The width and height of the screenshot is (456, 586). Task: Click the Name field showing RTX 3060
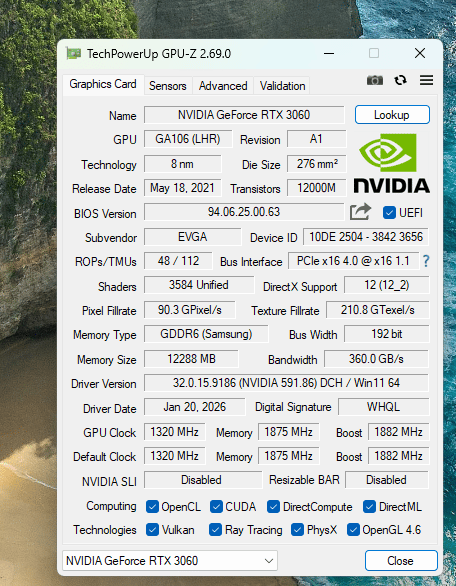[244, 115]
